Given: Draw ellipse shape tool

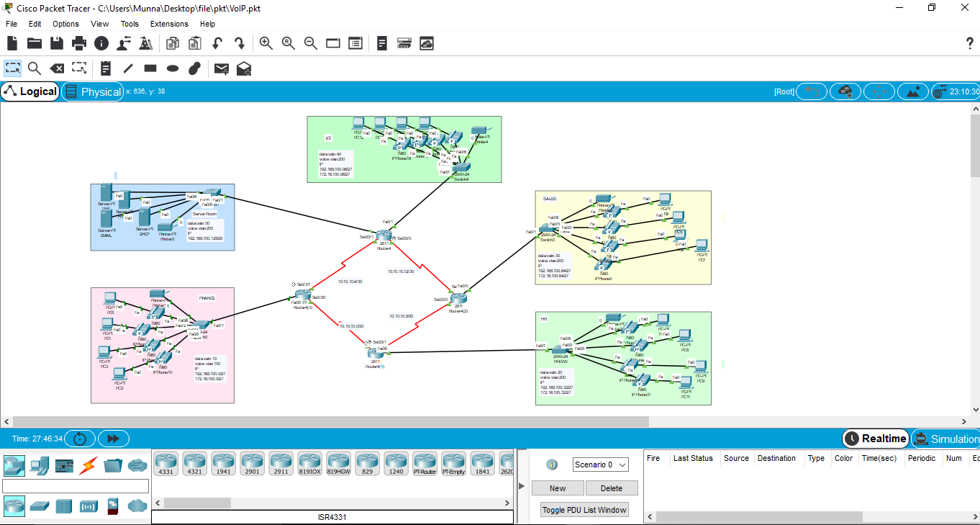Looking at the screenshot, I should tap(173, 68).
